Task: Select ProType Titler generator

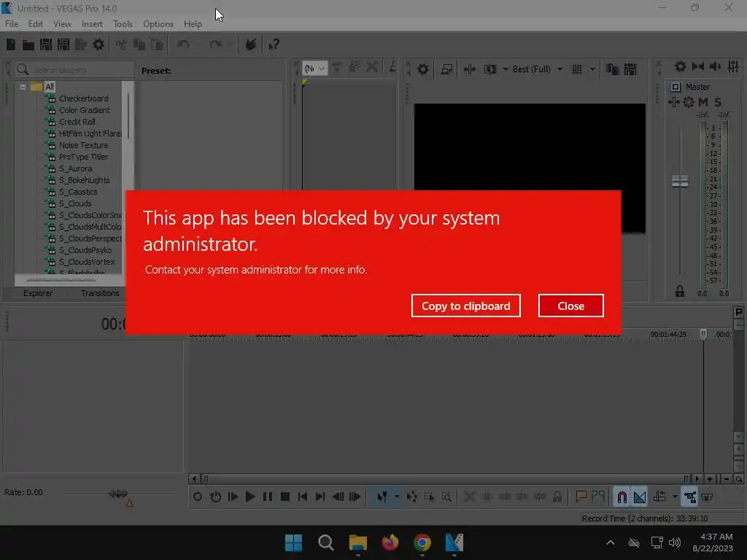Action: [83, 157]
